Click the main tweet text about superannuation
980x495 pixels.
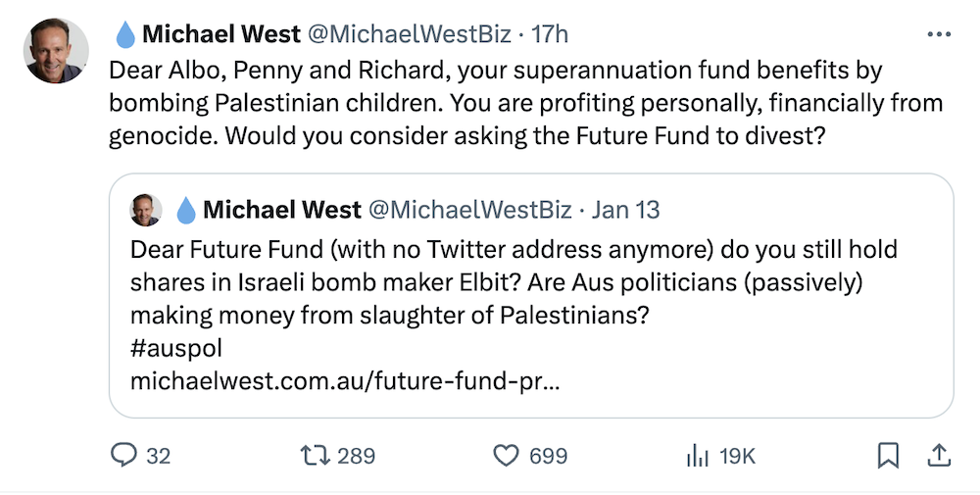(x=525, y=103)
